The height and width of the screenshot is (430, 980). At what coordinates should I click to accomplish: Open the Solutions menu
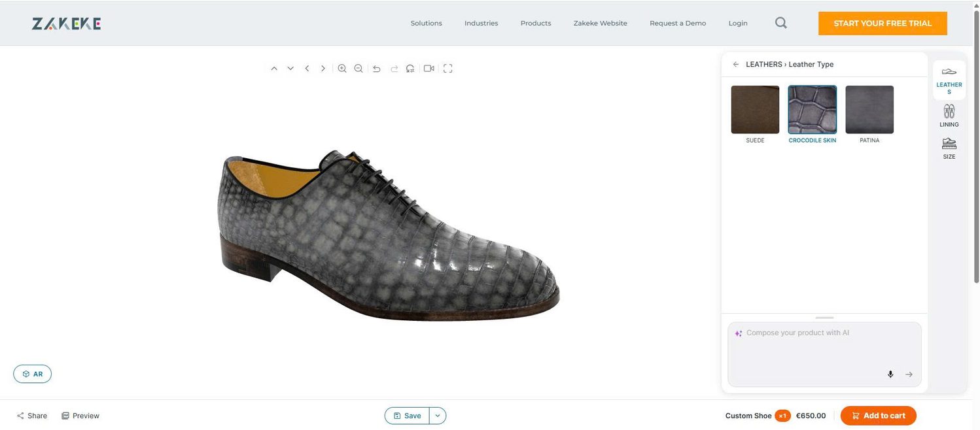[x=427, y=24]
